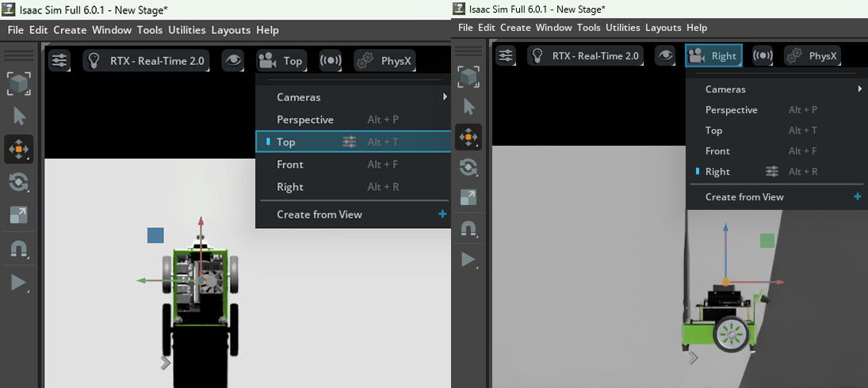Open the RTX - Real-Time 2.0 renderer dropdown in the right window

[x=585, y=55]
